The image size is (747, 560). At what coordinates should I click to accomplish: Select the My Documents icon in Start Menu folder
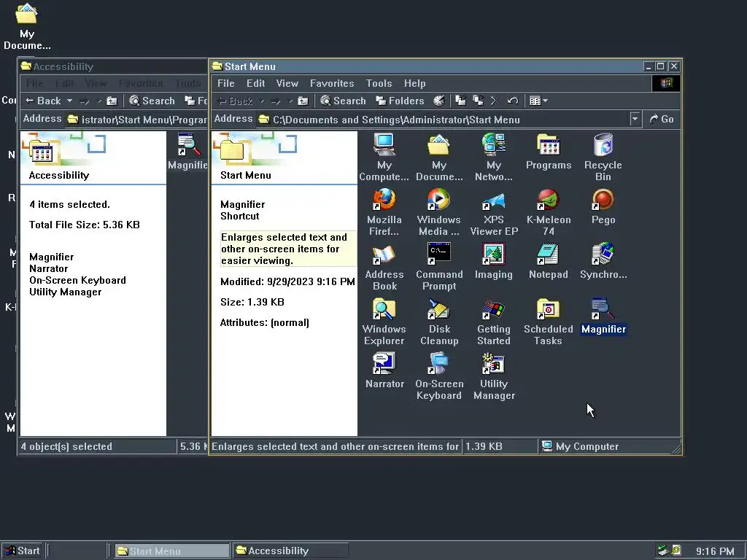click(438, 157)
